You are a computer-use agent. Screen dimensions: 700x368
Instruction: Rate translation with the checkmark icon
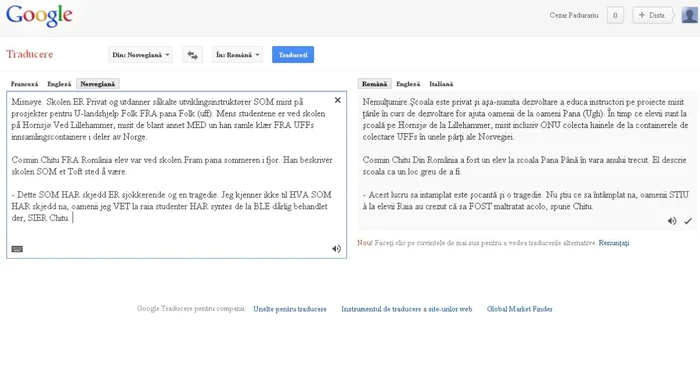pos(688,221)
